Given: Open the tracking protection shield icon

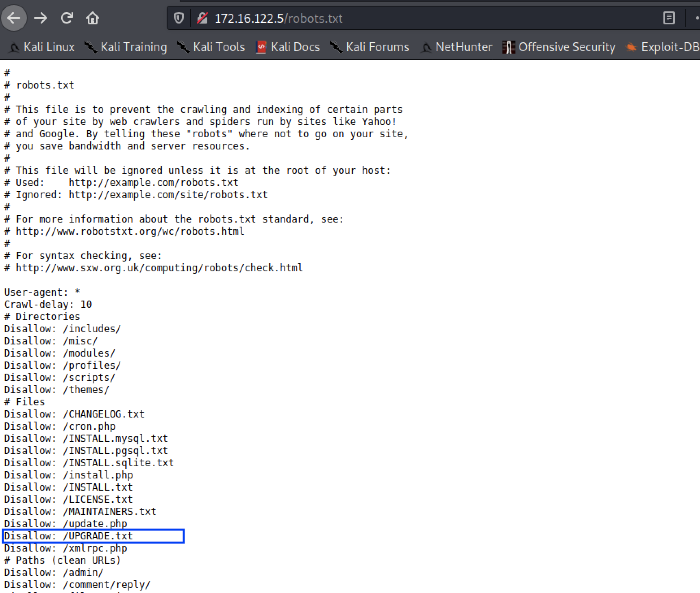Looking at the screenshot, I should coord(179,18).
